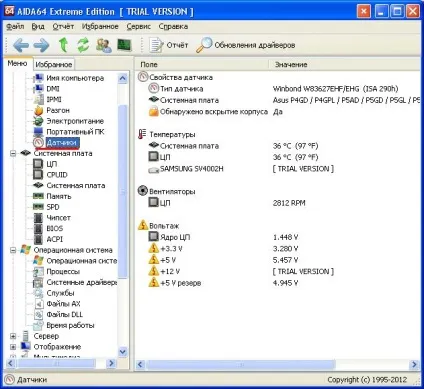Go forward with the right arrow icon
This screenshot has height=389, width=424.
coord(42,45)
